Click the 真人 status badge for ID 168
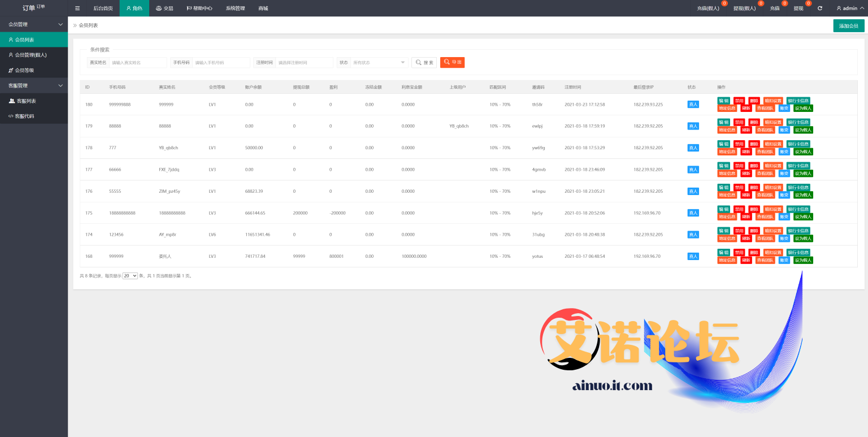868x437 pixels. point(693,256)
